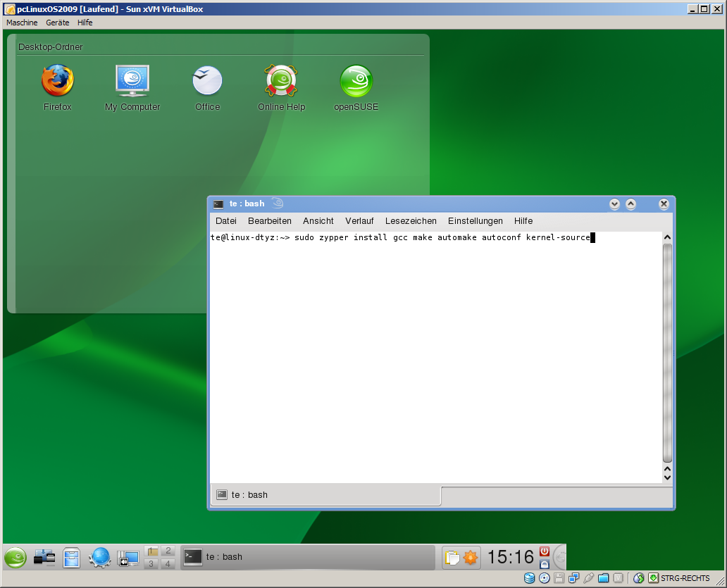This screenshot has height=588, width=727.
Task: Open the file manager cabinet icon in the panel
Action: [72, 558]
